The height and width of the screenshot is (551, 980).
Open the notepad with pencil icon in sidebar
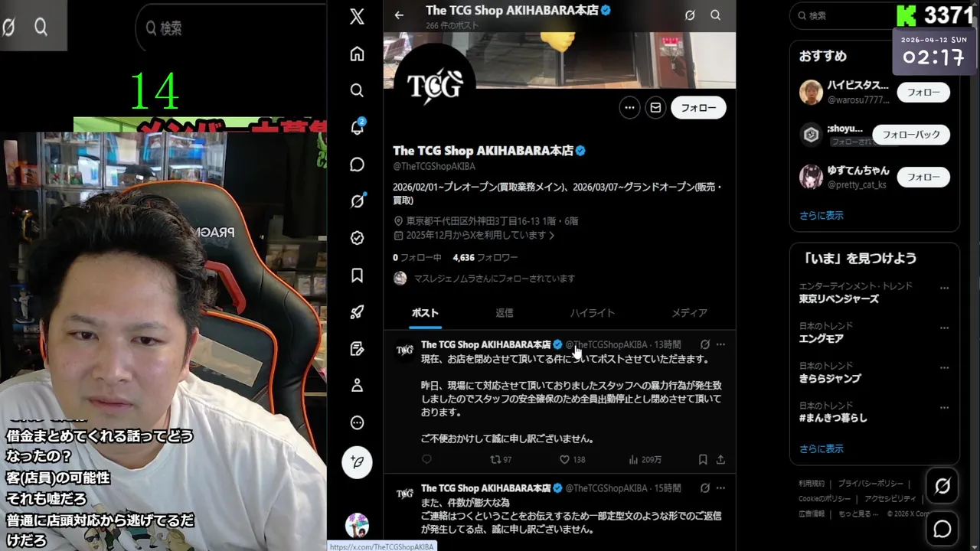(x=357, y=349)
